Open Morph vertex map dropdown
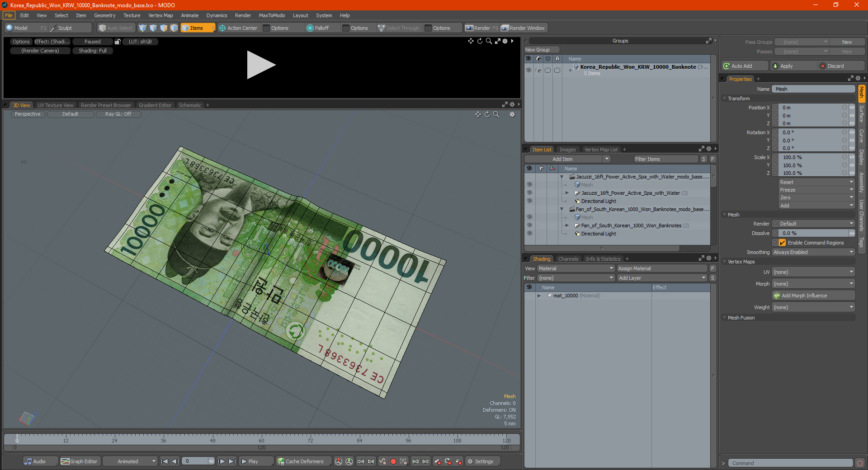 813,284
